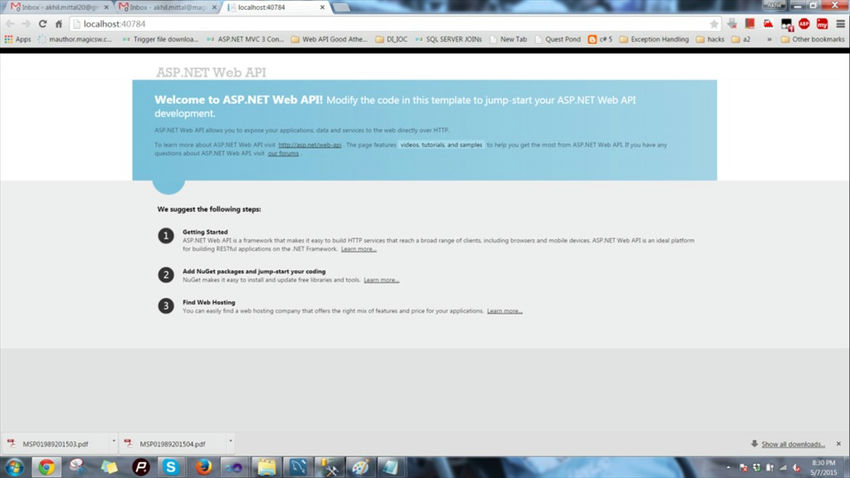Launch Skype from the taskbar

[171, 467]
